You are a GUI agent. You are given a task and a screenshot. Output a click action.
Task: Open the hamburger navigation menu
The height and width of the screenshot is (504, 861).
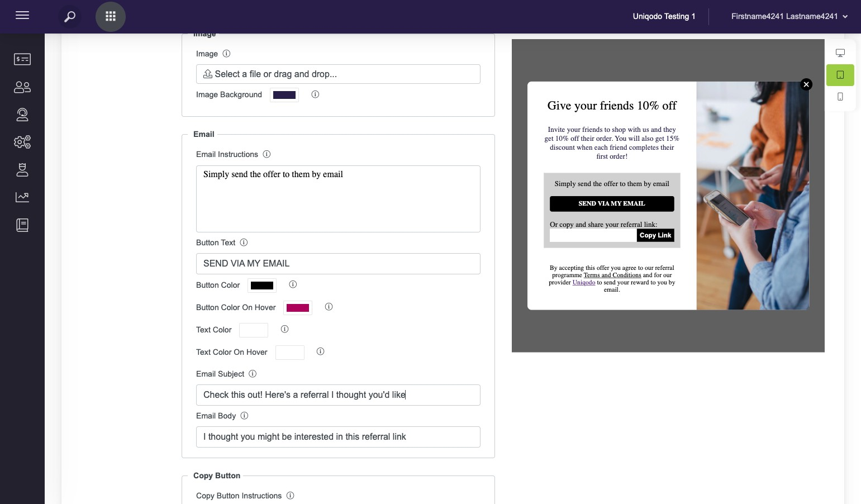point(22,16)
